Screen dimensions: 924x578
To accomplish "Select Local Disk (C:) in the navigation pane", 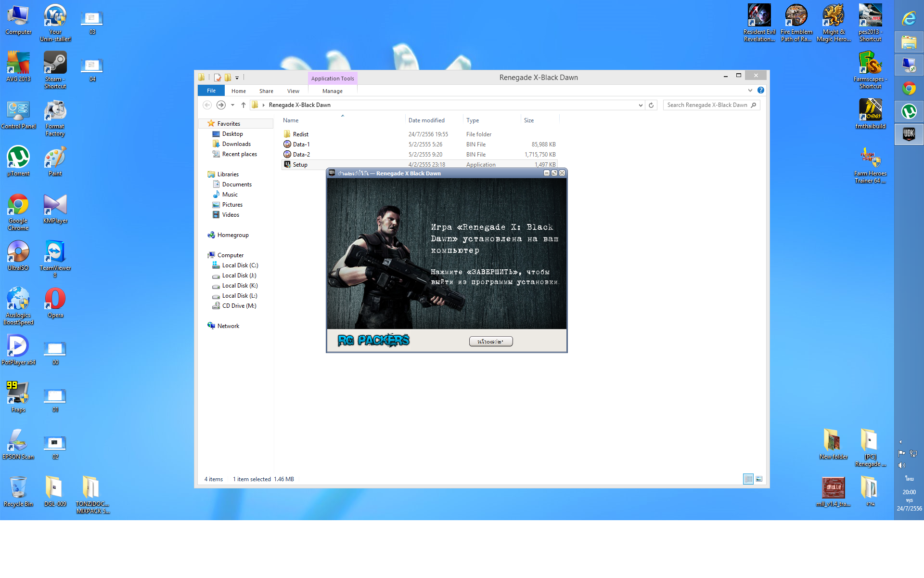I will (240, 265).
